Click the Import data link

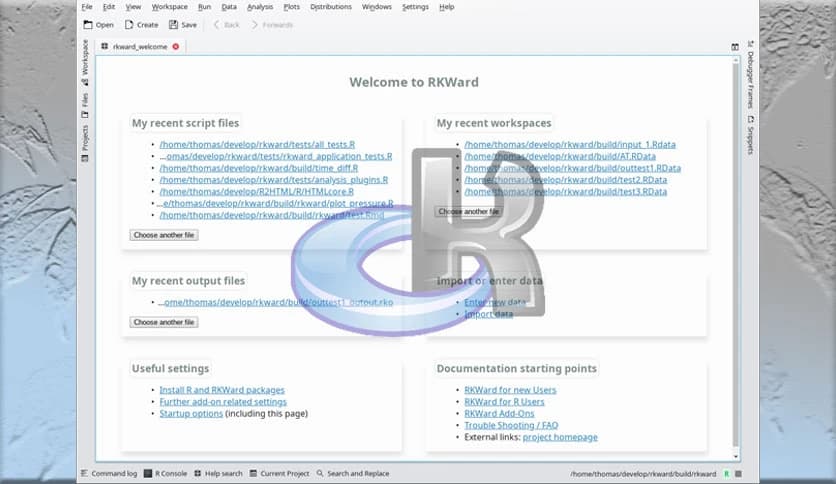[488, 314]
